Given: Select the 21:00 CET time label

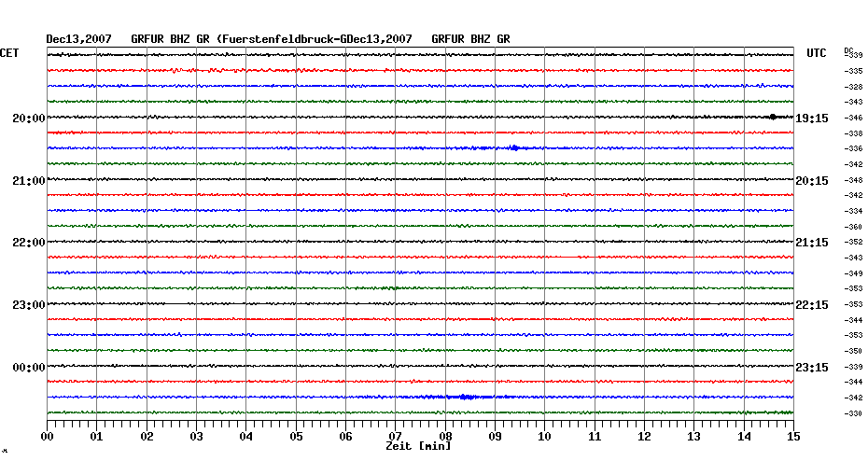Looking at the screenshot, I should pyautogui.click(x=29, y=181).
